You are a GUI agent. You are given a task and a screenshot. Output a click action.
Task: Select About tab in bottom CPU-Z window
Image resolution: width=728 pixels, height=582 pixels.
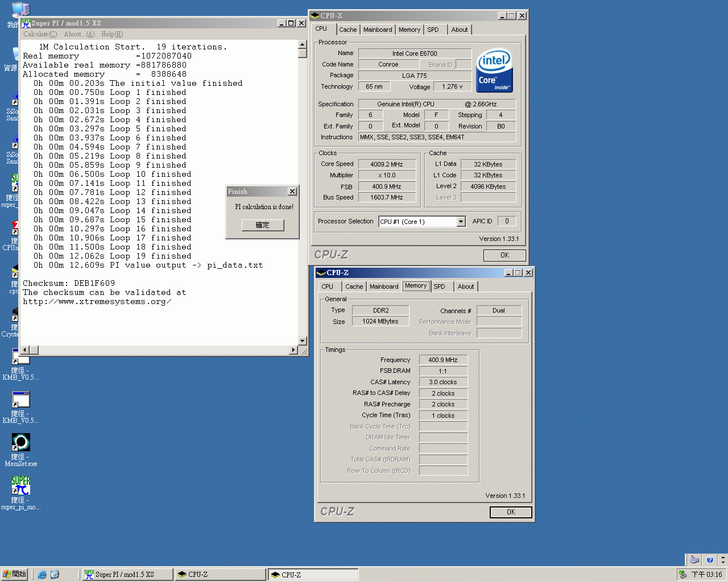click(466, 286)
